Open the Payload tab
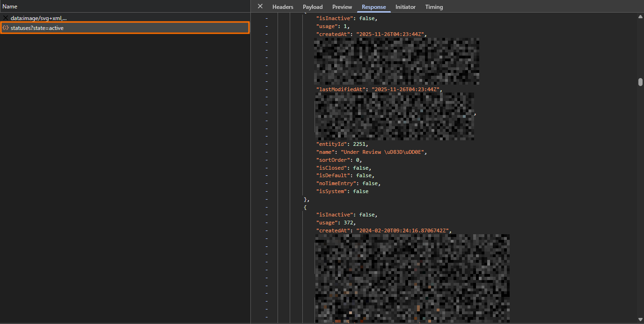The image size is (644, 324). (313, 7)
